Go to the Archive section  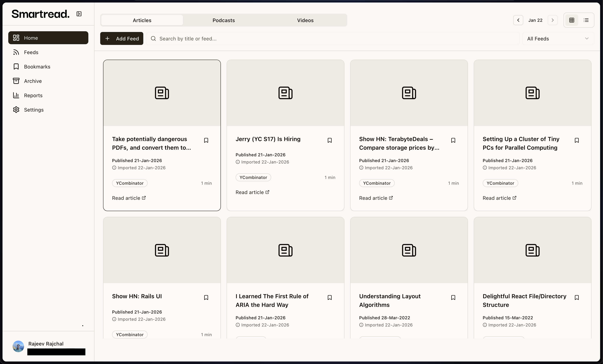tap(33, 81)
